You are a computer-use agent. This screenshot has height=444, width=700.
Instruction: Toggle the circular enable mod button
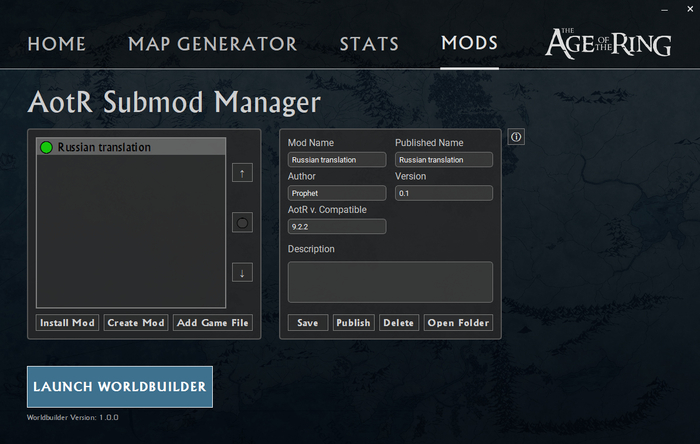tap(242, 222)
